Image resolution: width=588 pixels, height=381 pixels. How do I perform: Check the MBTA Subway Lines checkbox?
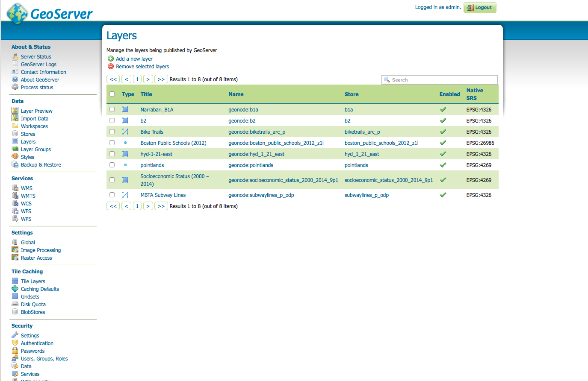point(112,195)
